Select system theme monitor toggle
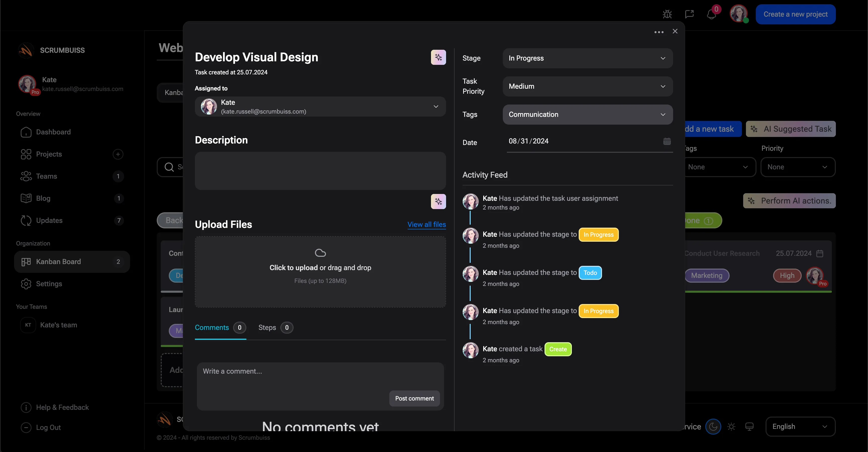868x452 pixels. pos(749,427)
